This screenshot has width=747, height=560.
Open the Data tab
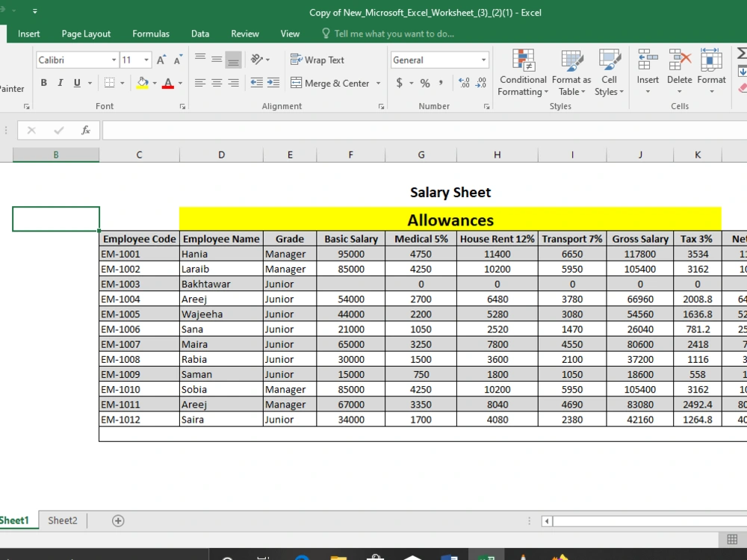click(200, 34)
